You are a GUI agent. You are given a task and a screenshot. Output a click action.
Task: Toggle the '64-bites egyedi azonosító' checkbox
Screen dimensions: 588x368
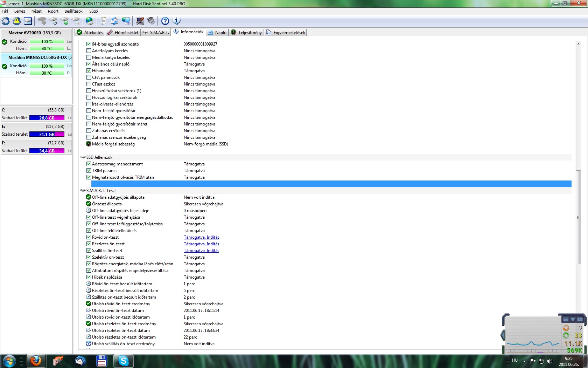(x=89, y=44)
